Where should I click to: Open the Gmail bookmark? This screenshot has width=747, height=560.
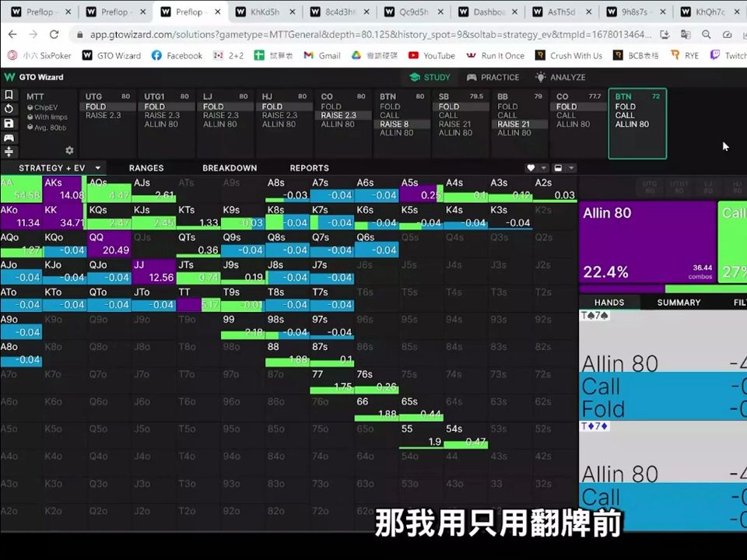click(x=322, y=56)
